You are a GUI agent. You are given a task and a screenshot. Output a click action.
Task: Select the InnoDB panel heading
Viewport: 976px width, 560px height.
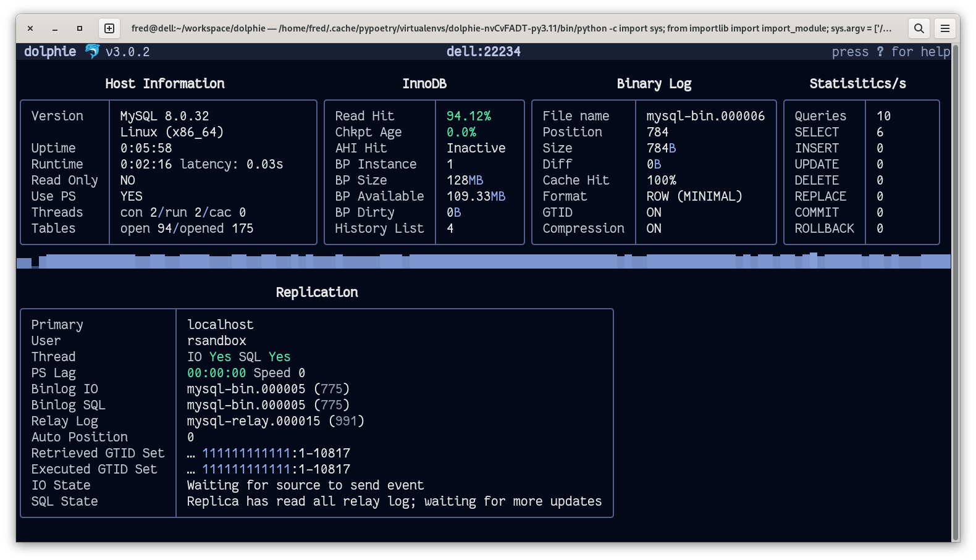pos(424,83)
